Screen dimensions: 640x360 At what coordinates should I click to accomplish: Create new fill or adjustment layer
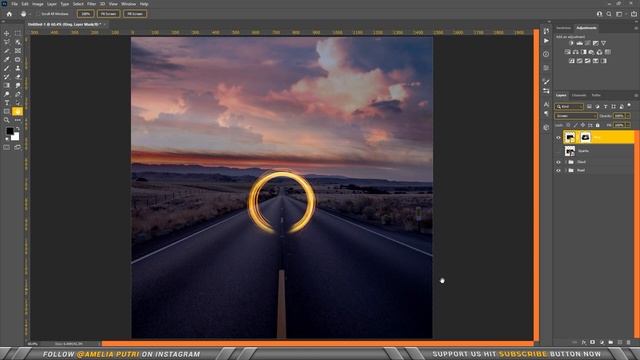pyautogui.click(x=602, y=342)
